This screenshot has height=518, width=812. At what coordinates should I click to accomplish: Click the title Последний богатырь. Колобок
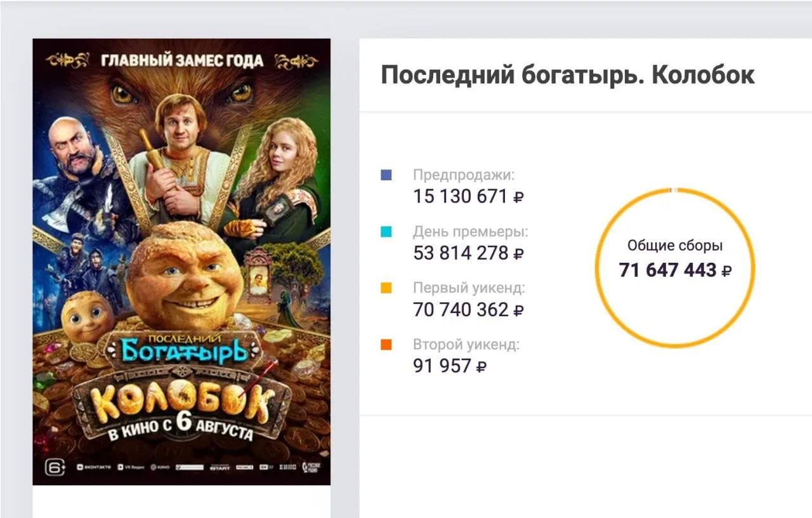point(568,76)
